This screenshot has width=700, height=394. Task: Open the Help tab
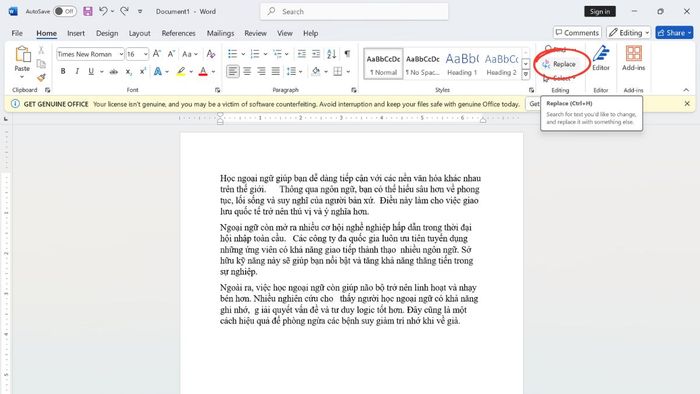click(x=310, y=33)
